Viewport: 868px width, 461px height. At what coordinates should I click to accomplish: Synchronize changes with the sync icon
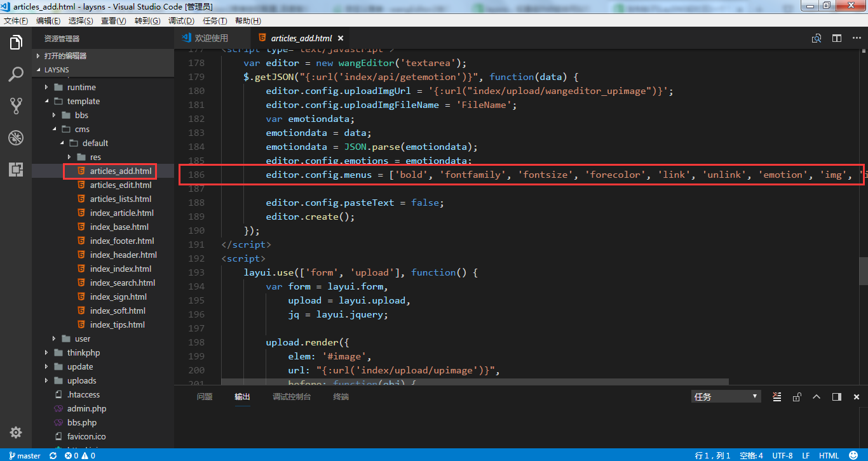(53, 455)
